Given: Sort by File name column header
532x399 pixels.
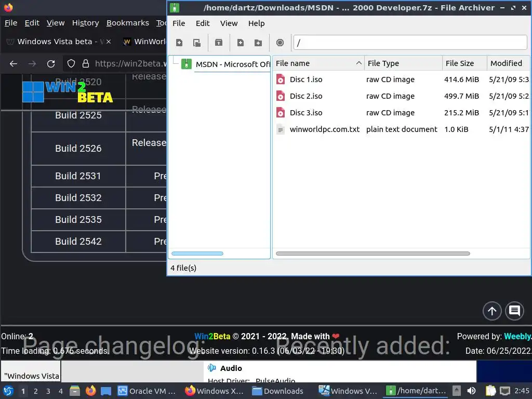Looking at the screenshot, I should click(318, 63).
